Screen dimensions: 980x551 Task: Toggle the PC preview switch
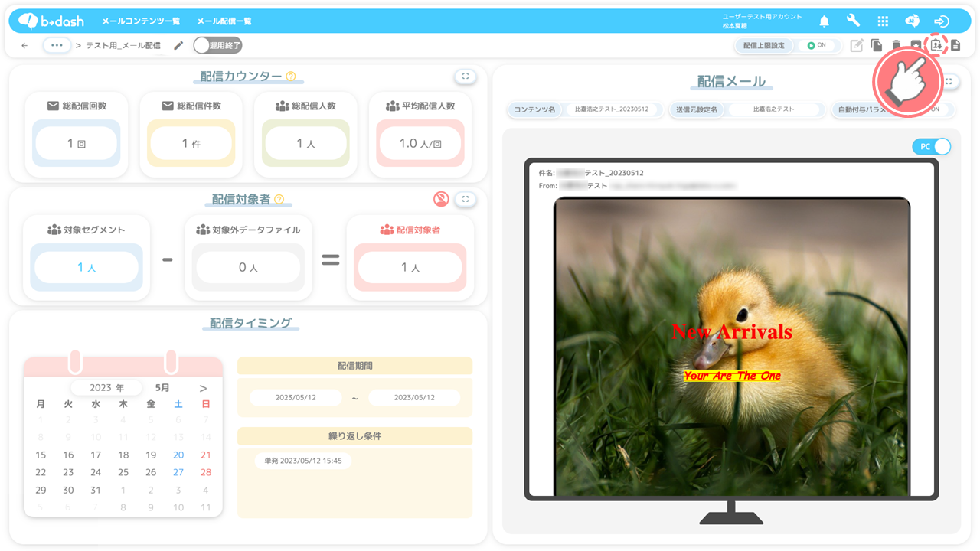[932, 146]
